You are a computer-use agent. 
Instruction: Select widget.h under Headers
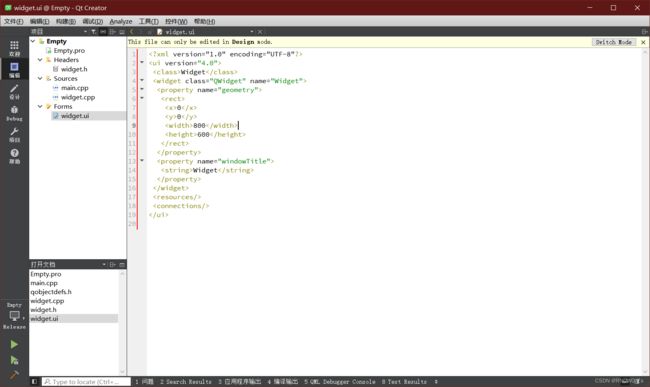(x=74, y=69)
